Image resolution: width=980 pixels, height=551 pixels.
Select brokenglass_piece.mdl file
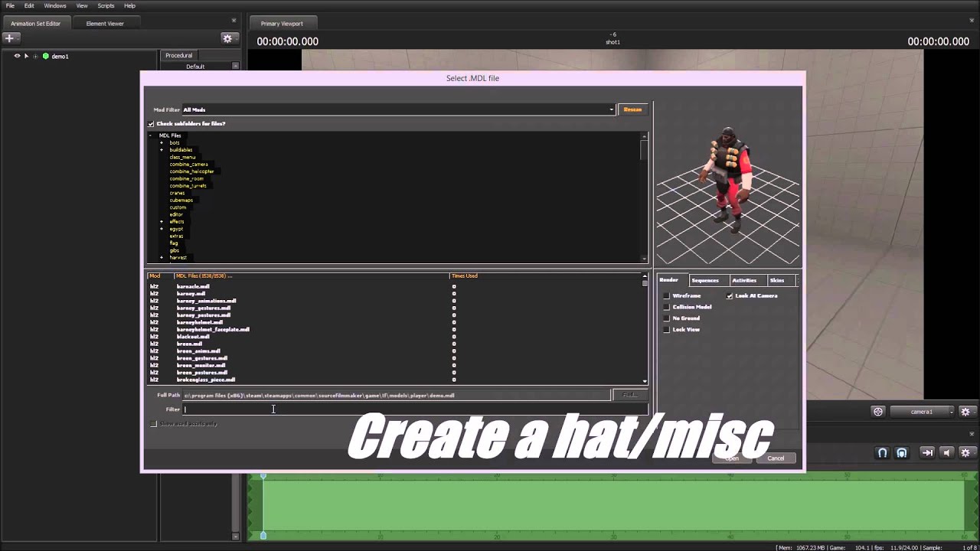[206, 380]
